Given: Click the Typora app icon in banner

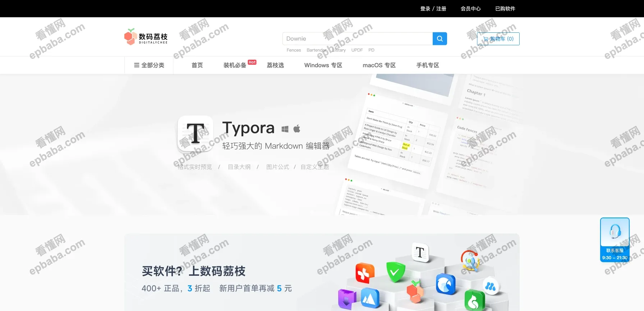Looking at the screenshot, I should tap(195, 133).
